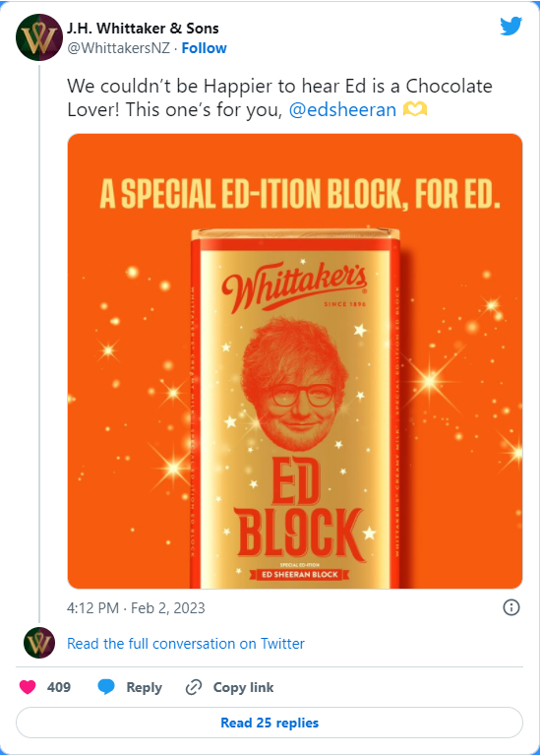Open the @edsheeran mention link

[342, 110]
